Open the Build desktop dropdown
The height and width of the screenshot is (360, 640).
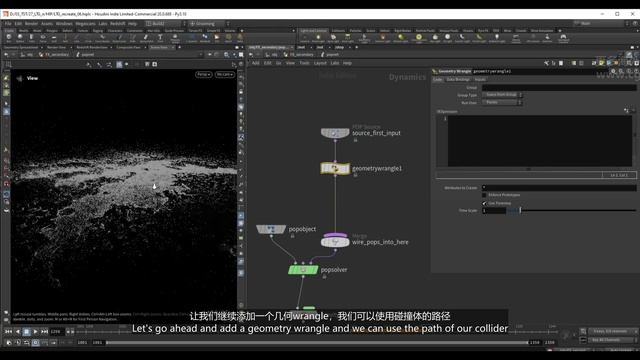(165, 24)
